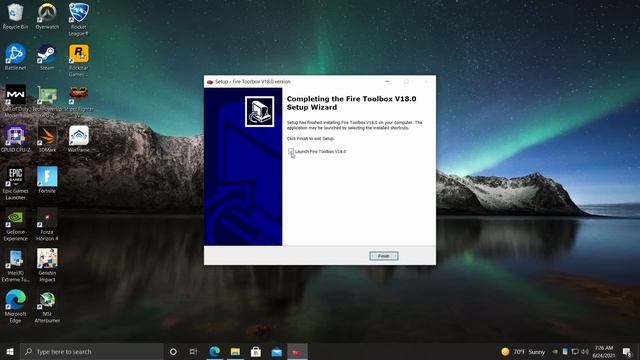Select the Forza Horizon 4 shortcut
The image size is (640, 360).
47,224
